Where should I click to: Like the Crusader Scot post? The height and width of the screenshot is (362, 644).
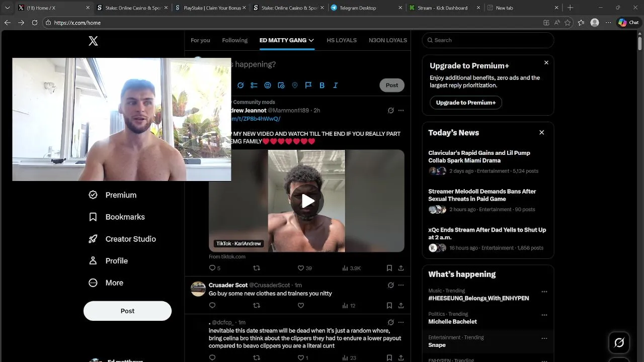pos(301,305)
